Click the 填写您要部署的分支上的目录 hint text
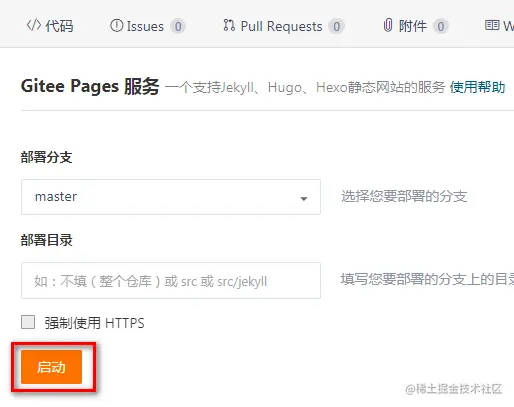Screen dimensions: 514x407 tap(427, 279)
